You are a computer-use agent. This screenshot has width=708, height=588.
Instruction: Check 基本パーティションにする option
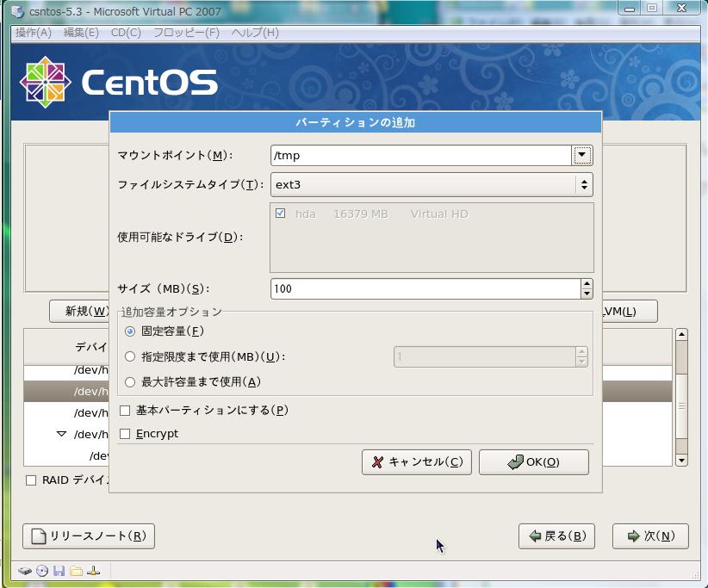(125, 411)
